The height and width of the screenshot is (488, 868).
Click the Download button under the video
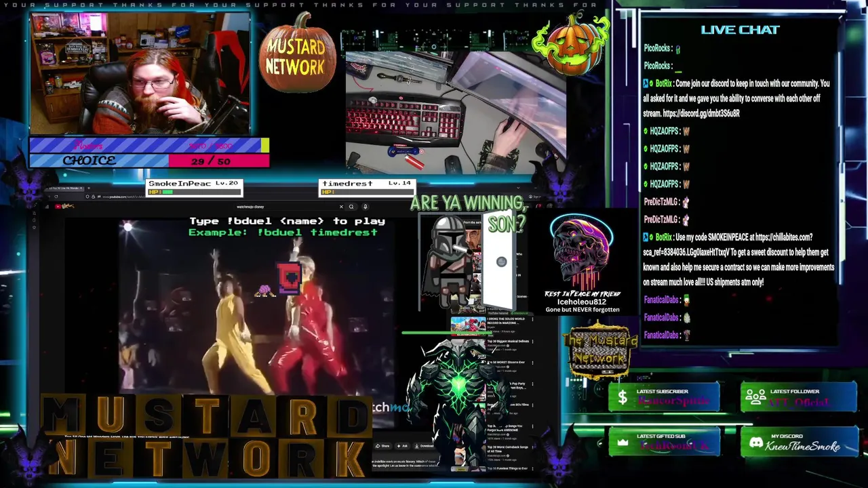point(425,446)
